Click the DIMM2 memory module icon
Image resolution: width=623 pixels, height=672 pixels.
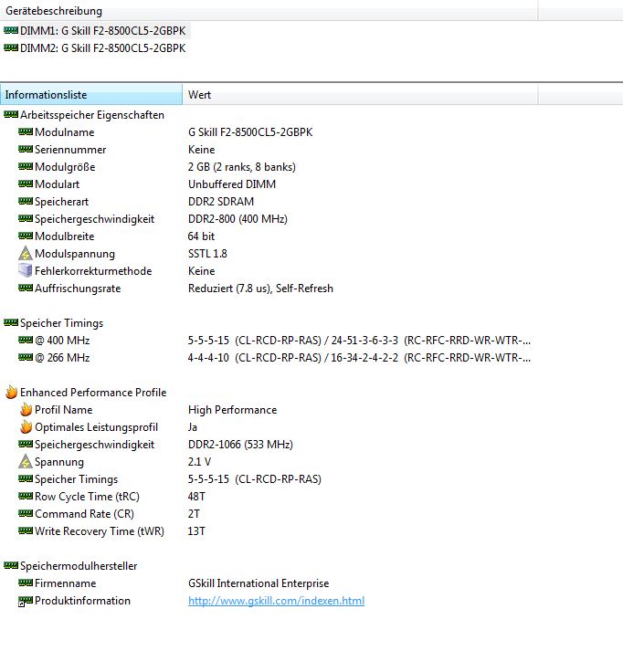coord(11,47)
